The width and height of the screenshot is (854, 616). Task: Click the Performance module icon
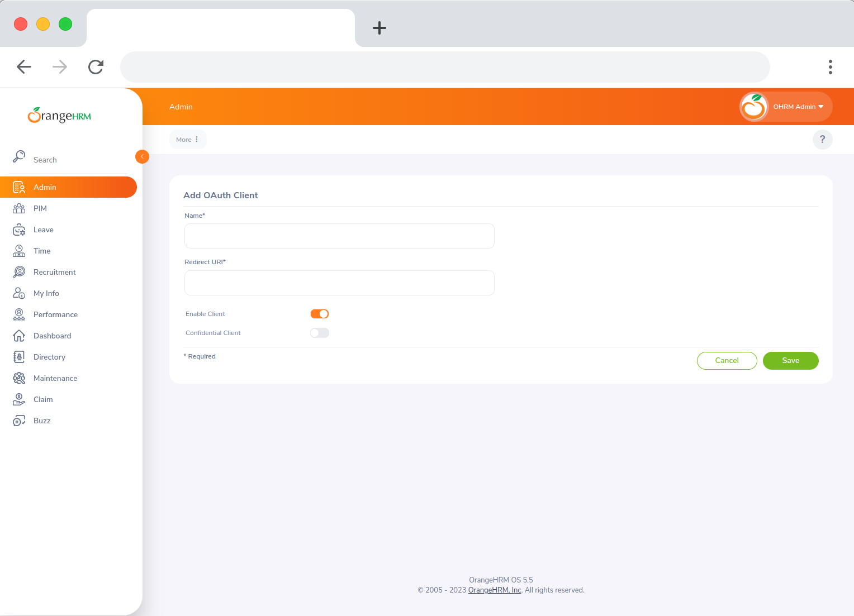click(x=18, y=314)
